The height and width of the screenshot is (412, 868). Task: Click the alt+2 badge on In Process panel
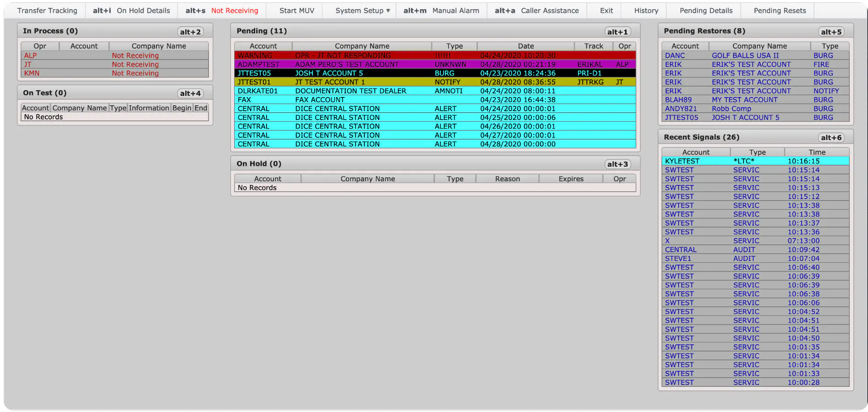pos(190,32)
